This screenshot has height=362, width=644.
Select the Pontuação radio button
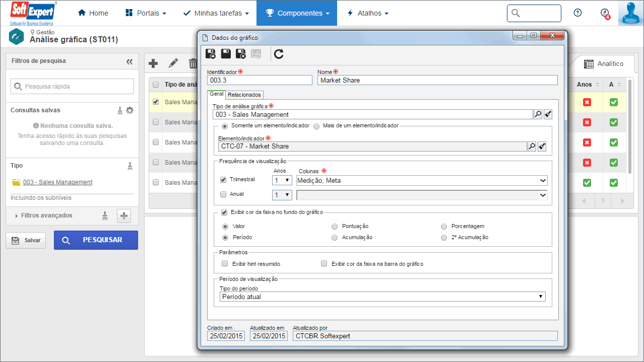click(335, 227)
